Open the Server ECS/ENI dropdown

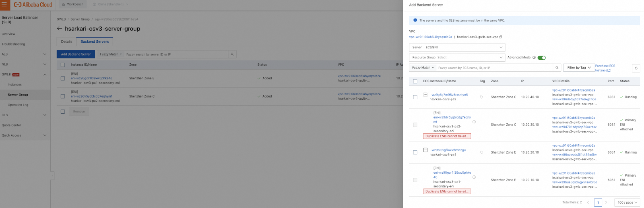pyautogui.click(x=457, y=48)
